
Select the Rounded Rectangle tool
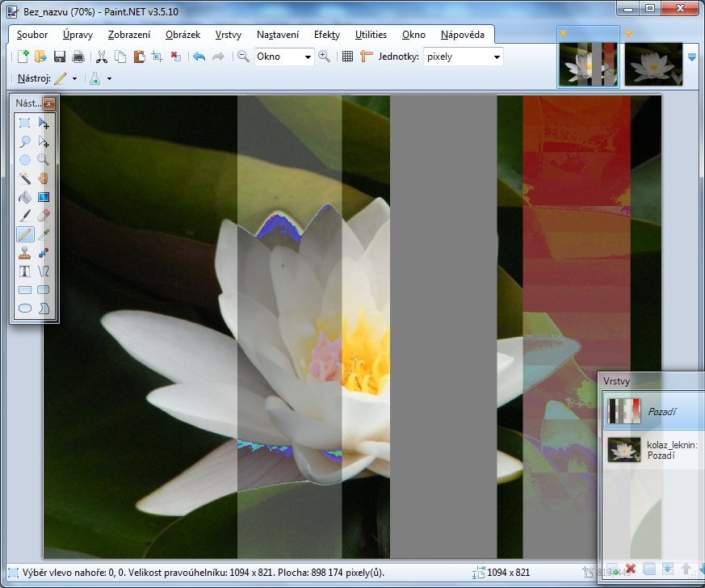[x=44, y=290]
